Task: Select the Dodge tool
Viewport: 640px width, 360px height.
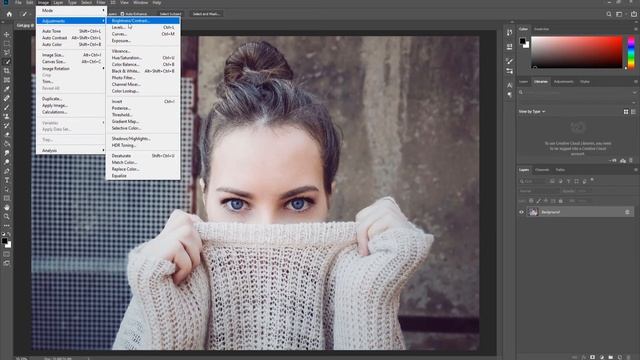Action: click(x=7, y=162)
